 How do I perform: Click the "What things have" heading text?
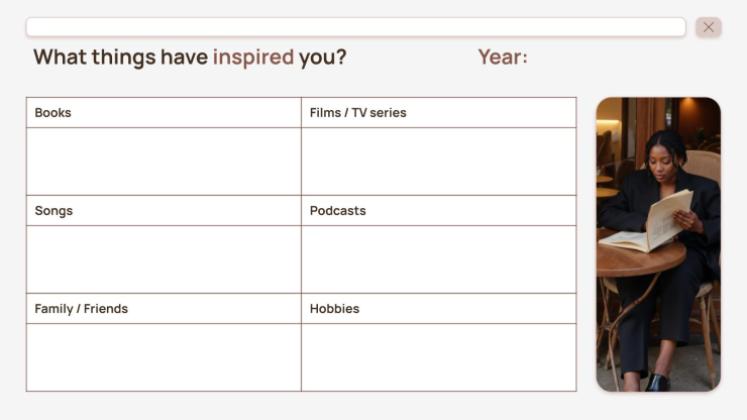point(121,57)
